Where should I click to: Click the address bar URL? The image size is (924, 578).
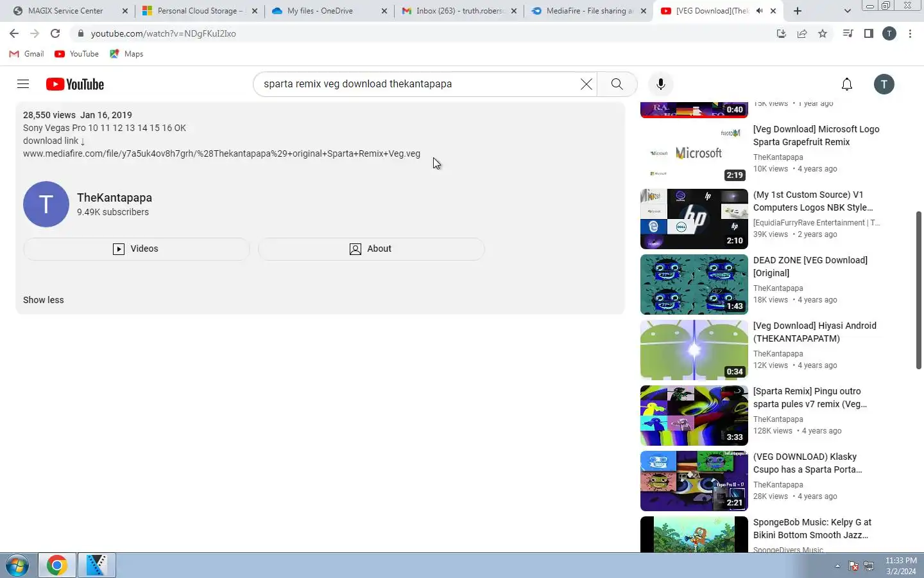pos(164,33)
